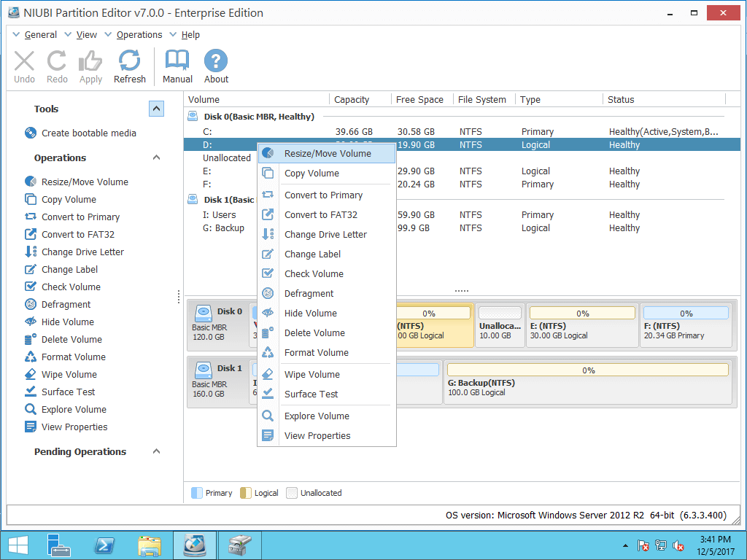The image size is (747, 560).
Task: Click Explore Volume link in sidebar
Action: (74, 409)
